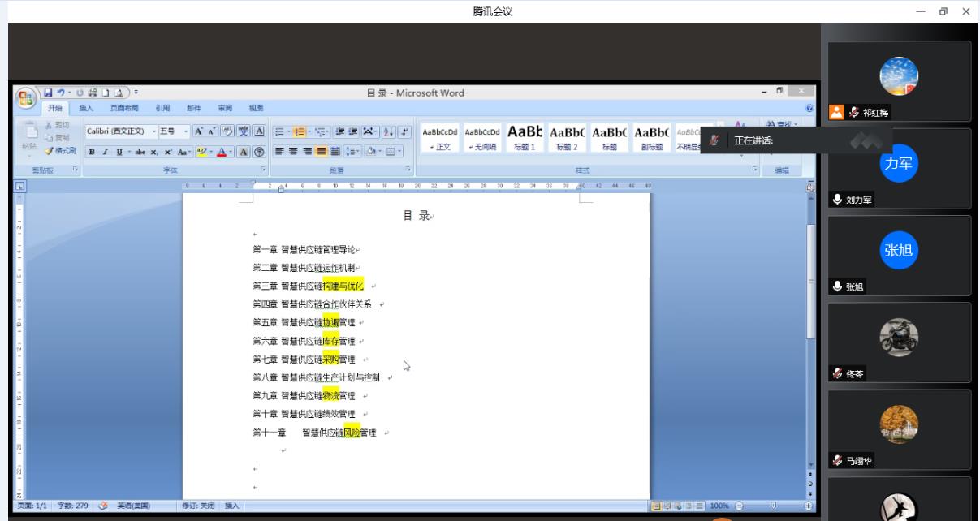Open Word help question mark icon
980x521 pixels.
coord(809,108)
